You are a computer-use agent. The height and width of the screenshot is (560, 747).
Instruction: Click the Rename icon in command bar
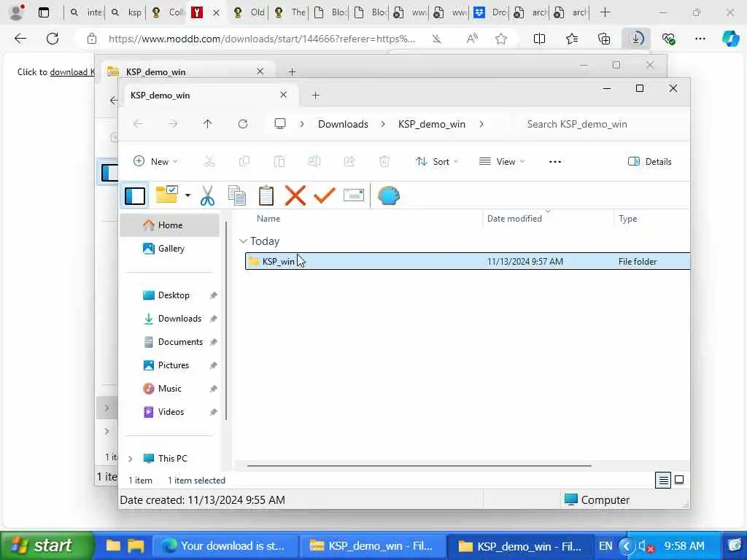(x=314, y=161)
